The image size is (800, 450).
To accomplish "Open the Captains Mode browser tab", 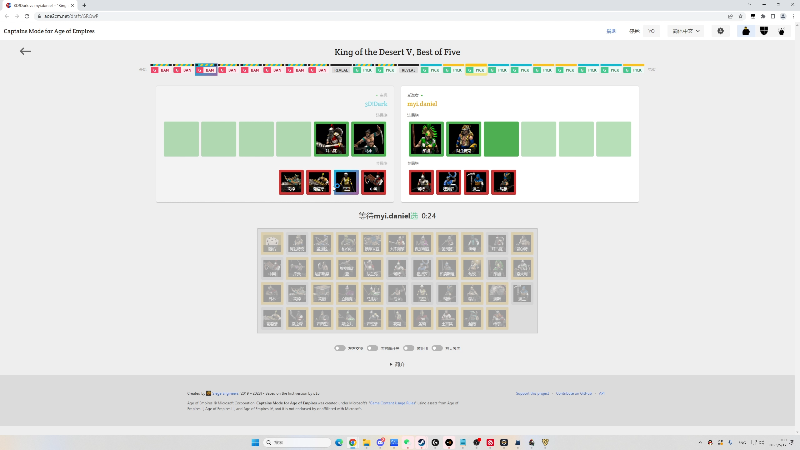I will (40, 5).
